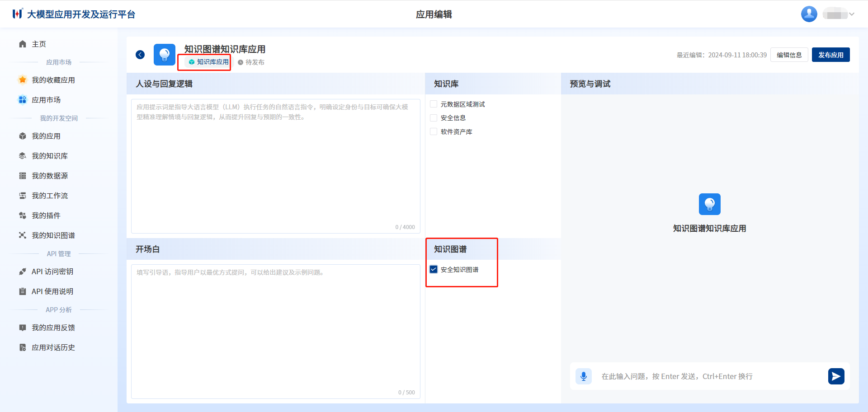Open 我的收藏应用 star icon in sidebar
Screen dimensions: 868x412
point(23,80)
